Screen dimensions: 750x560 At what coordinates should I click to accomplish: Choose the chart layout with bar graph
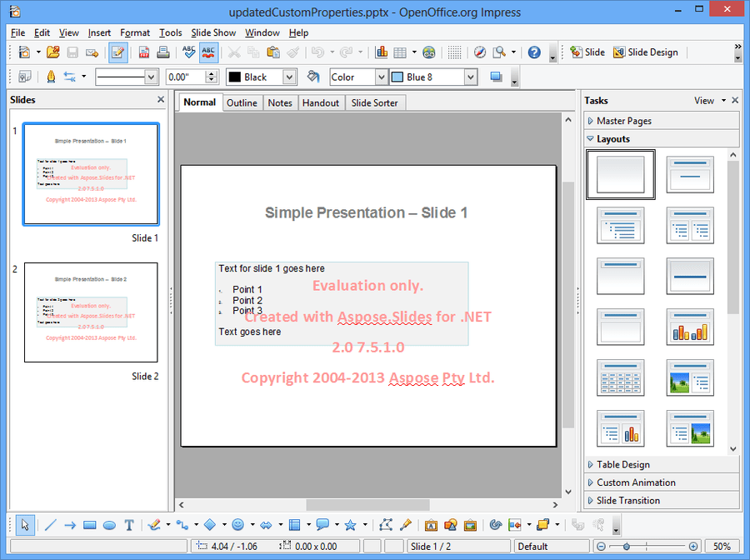690,327
